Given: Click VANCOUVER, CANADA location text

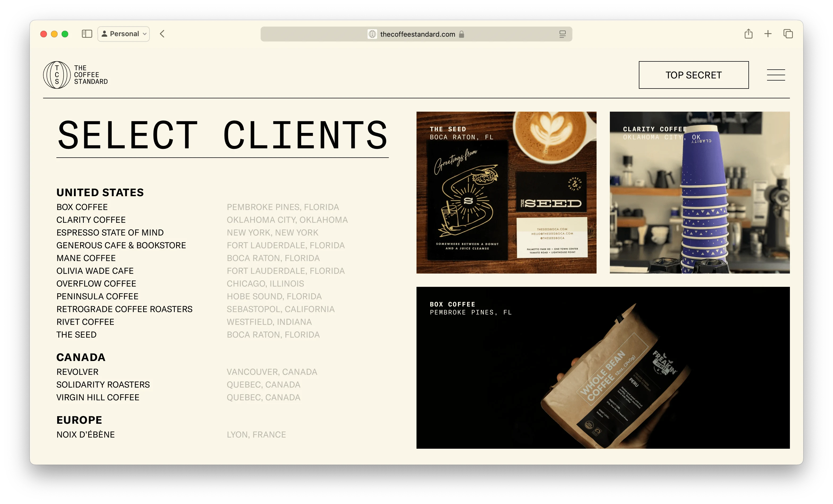Looking at the screenshot, I should tap(272, 372).
